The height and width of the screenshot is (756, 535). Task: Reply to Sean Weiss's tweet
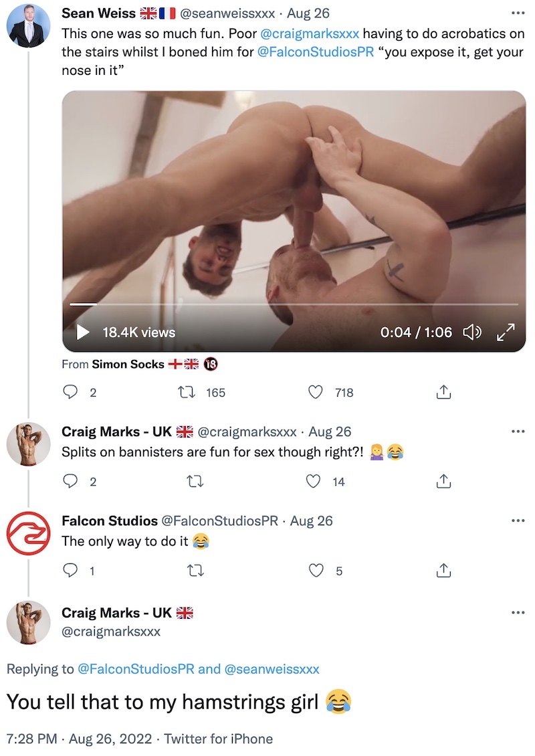[71, 393]
